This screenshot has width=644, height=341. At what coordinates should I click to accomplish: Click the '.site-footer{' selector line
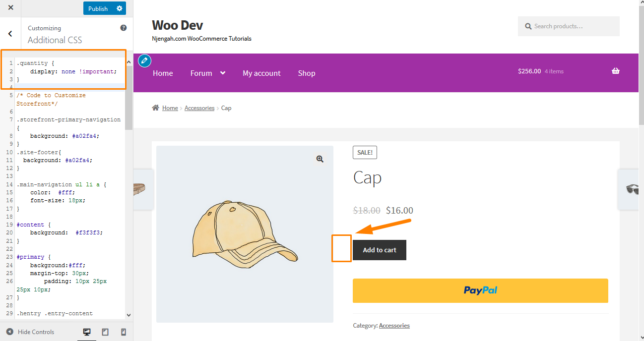tap(39, 152)
